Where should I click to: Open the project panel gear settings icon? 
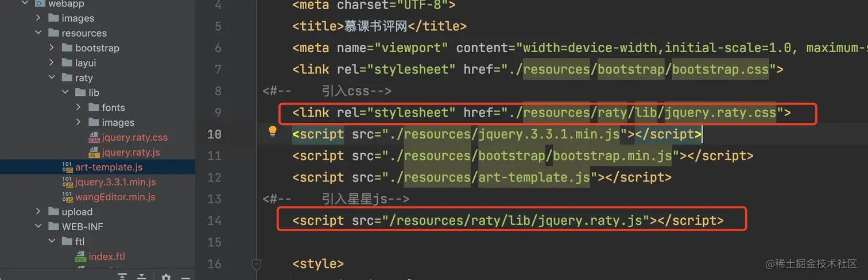click(x=166, y=277)
